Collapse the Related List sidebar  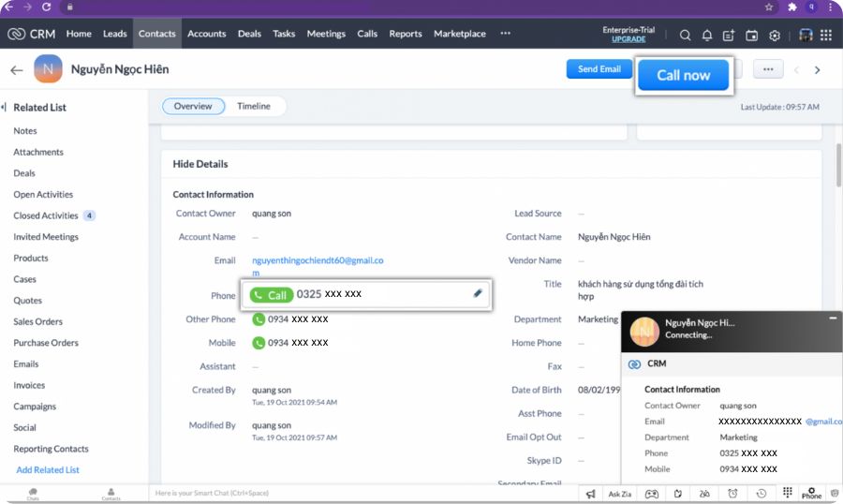pyautogui.click(x=4, y=107)
